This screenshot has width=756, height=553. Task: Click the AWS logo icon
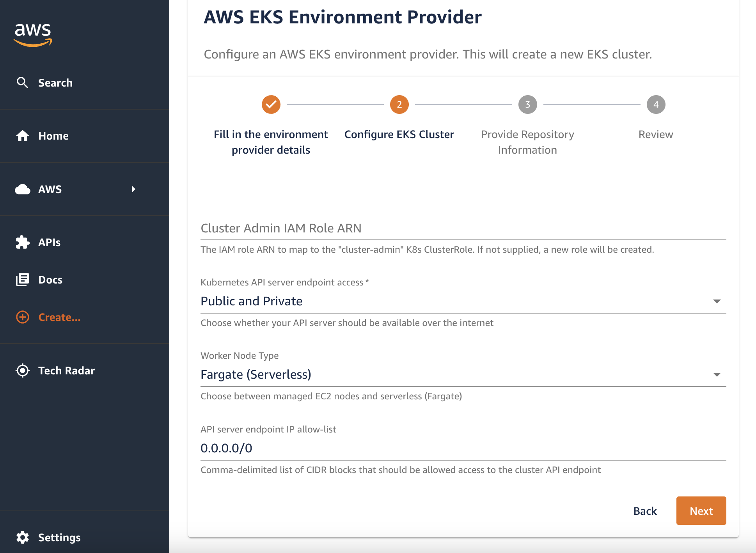tap(34, 32)
